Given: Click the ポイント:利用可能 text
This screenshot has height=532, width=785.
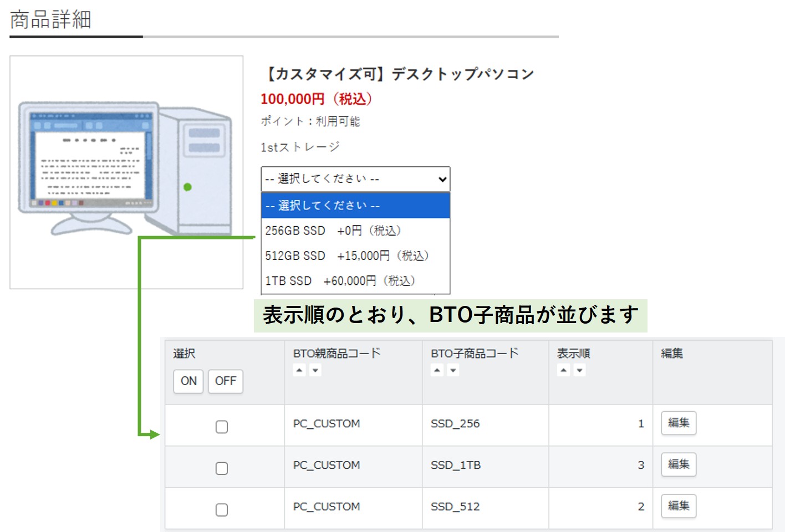Looking at the screenshot, I should point(310,121).
